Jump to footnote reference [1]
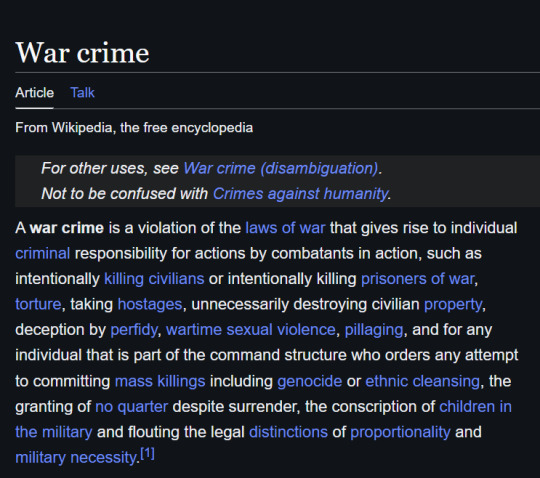The width and height of the screenshot is (540, 478). point(147,454)
